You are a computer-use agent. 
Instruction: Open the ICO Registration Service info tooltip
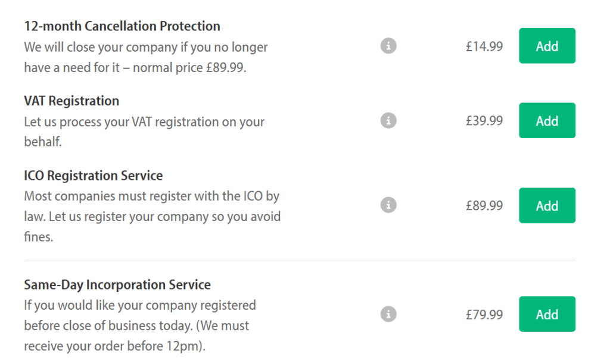pyautogui.click(x=388, y=205)
